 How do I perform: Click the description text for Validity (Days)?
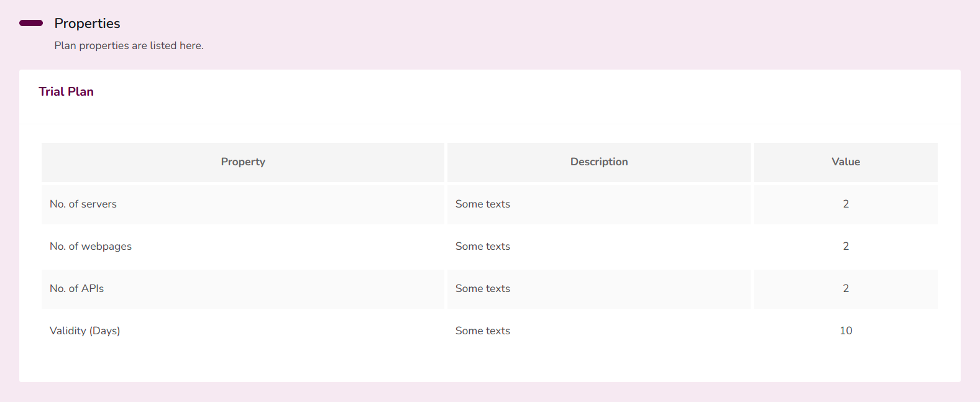(483, 331)
